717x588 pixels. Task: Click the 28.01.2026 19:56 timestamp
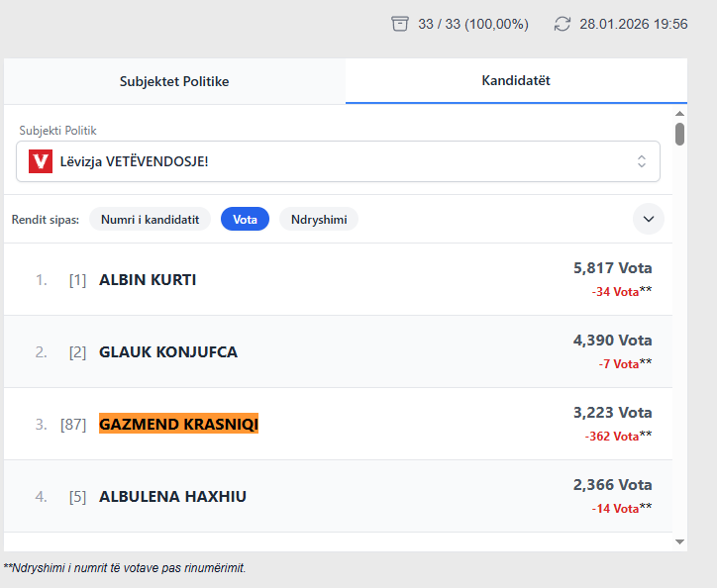[x=633, y=24]
